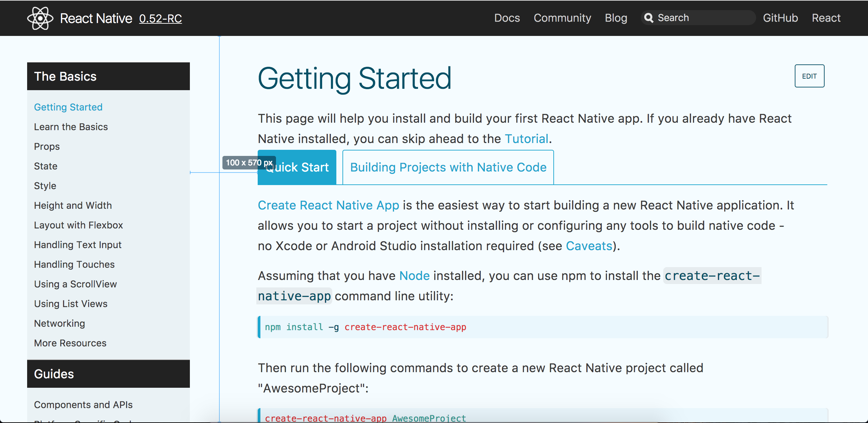Click the React Native atom logo

point(40,18)
